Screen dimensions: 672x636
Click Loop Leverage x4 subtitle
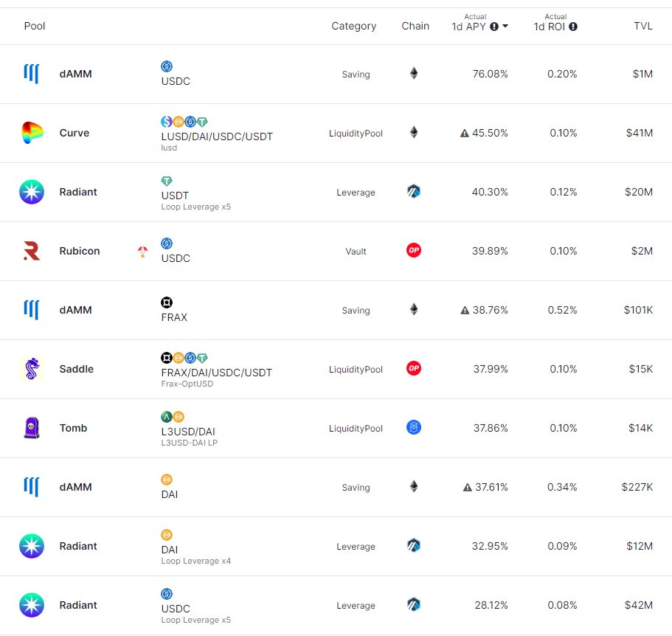[x=196, y=561]
